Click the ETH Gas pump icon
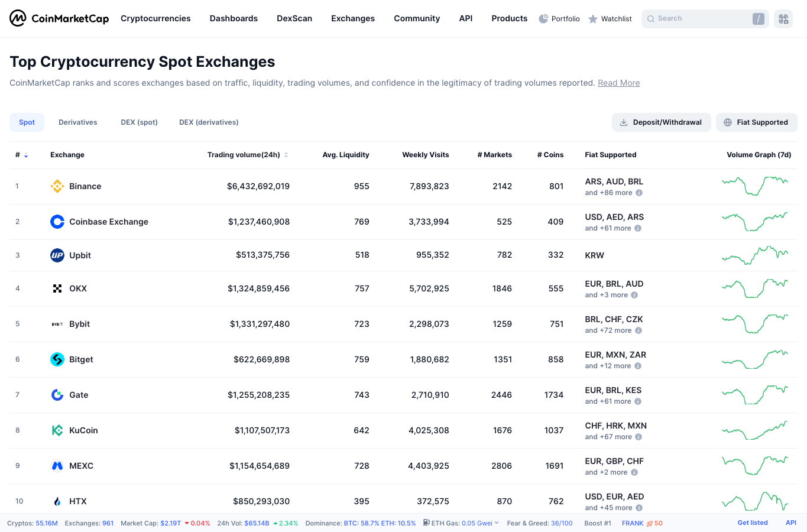This screenshot has height=532, width=807. pos(426,523)
